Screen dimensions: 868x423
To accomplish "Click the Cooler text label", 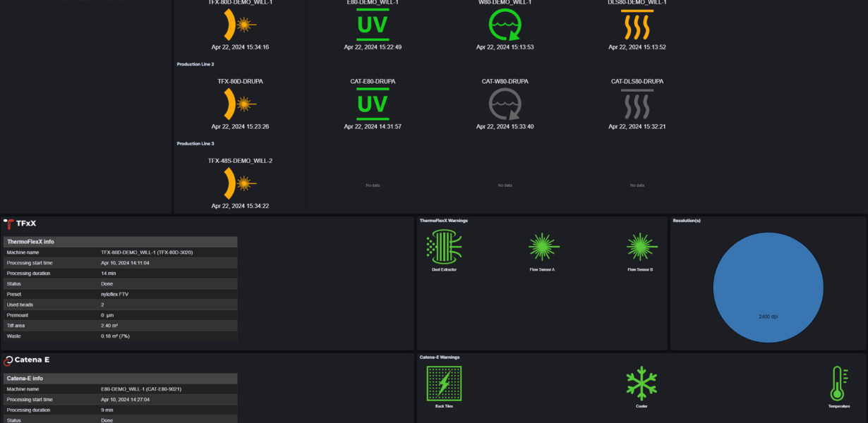I will 641,406.
